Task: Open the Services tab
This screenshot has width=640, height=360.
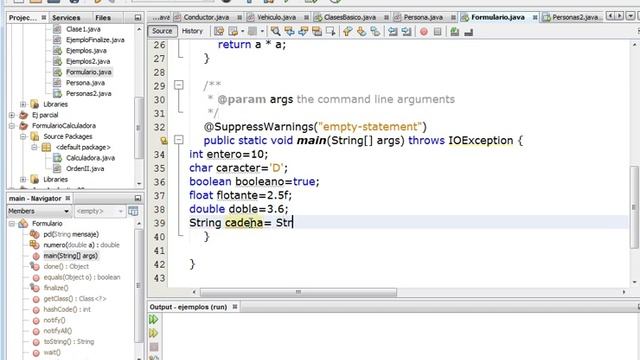Action: click(66, 18)
